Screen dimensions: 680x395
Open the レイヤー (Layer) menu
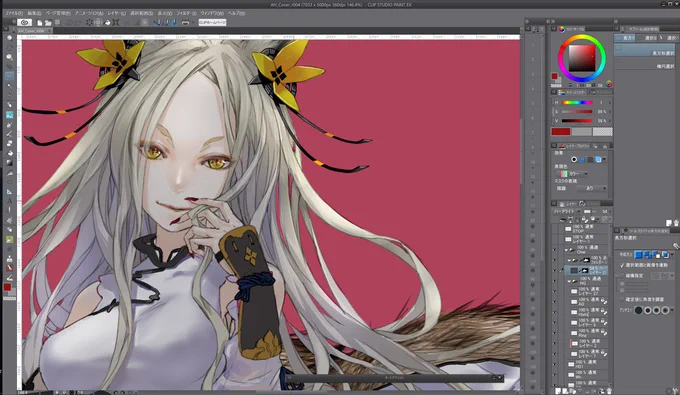tap(117, 13)
